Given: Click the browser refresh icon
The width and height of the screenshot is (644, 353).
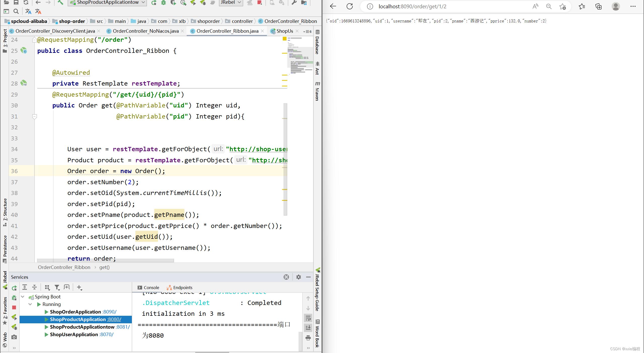Looking at the screenshot, I should tap(350, 7).
